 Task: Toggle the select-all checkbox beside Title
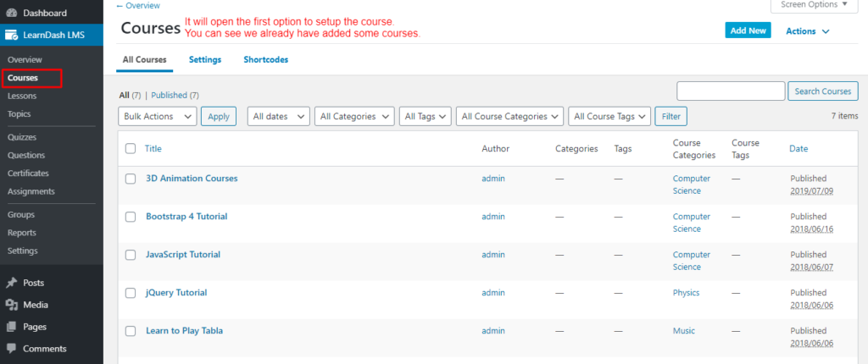click(131, 149)
